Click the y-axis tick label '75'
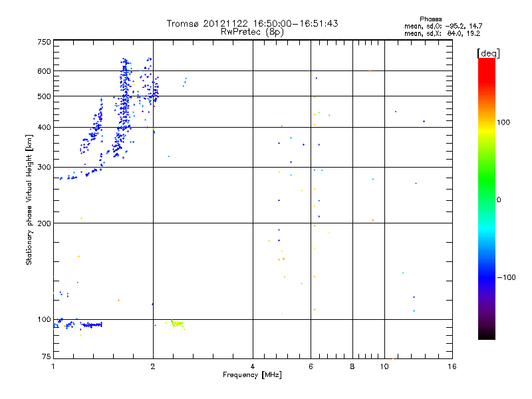 (x=47, y=356)
